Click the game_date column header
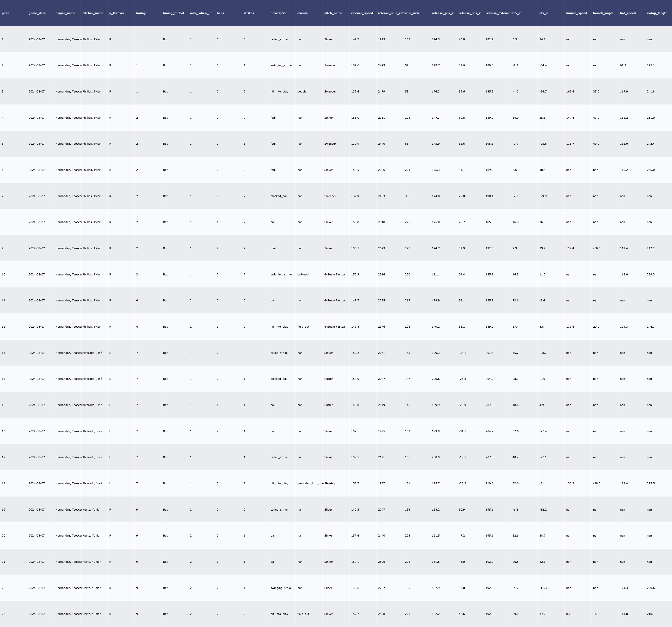 [37, 13]
